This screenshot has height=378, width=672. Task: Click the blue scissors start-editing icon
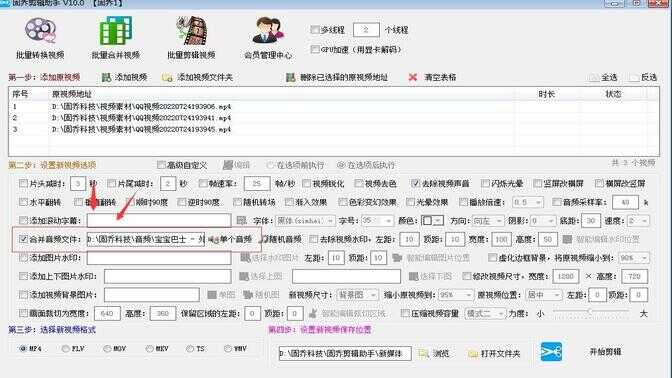coord(551,352)
